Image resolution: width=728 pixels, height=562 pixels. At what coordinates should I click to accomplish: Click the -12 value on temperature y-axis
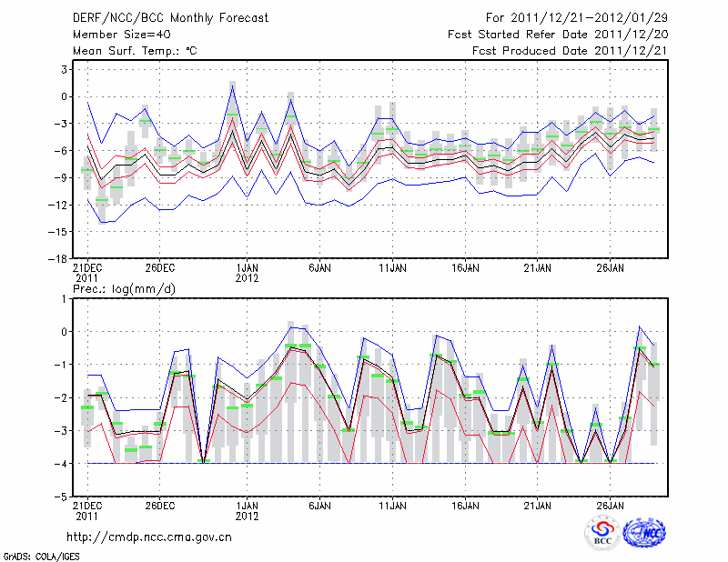click(59, 206)
